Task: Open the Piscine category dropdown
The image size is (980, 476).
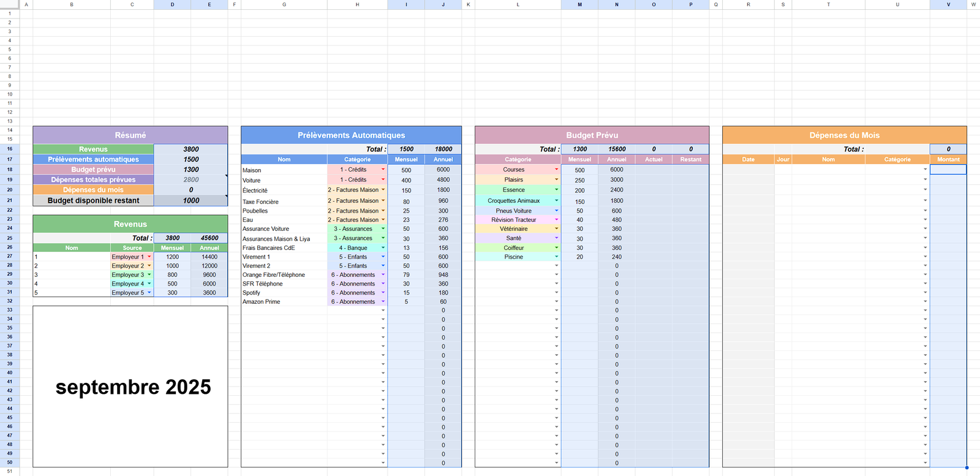Action: click(556, 257)
